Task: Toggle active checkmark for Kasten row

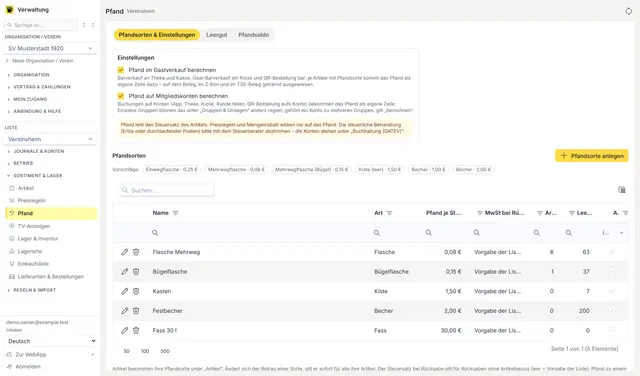Action: 611,291
